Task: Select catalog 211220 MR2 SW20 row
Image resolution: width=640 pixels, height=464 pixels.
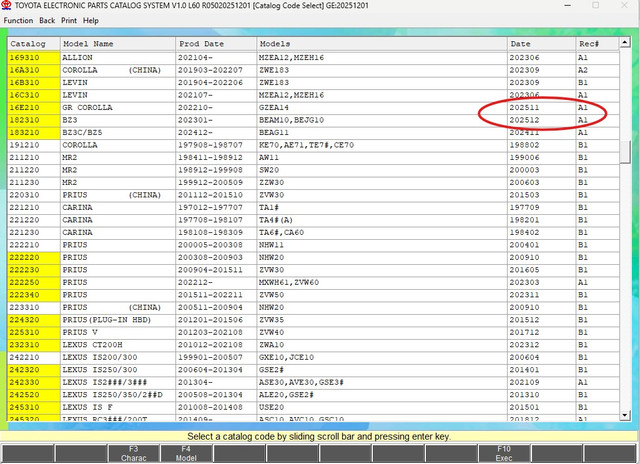Action: pyautogui.click(x=313, y=170)
